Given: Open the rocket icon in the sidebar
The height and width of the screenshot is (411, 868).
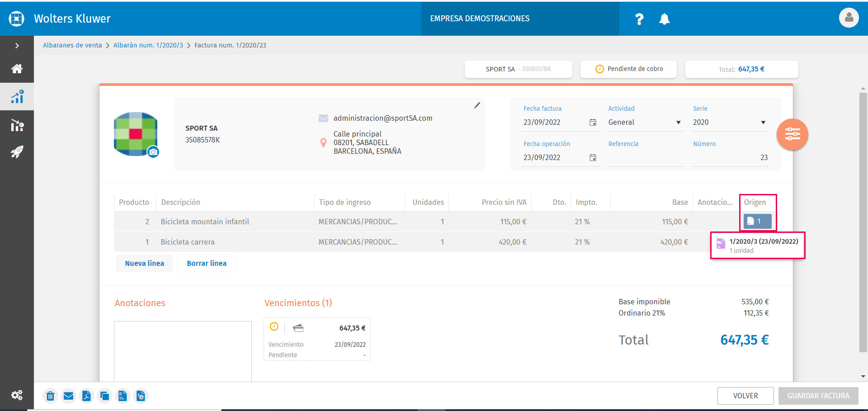Looking at the screenshot, I should tap(17, 152).
